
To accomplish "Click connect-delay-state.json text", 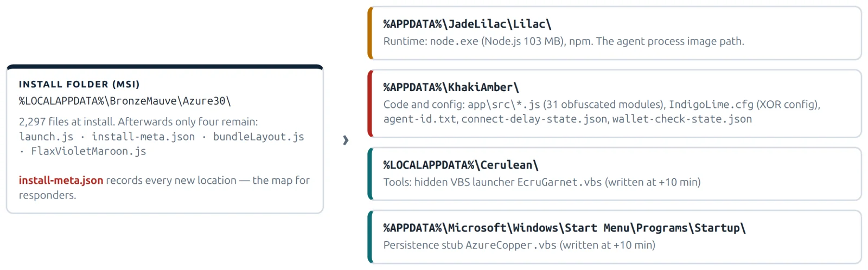I will tap(534, 119).
